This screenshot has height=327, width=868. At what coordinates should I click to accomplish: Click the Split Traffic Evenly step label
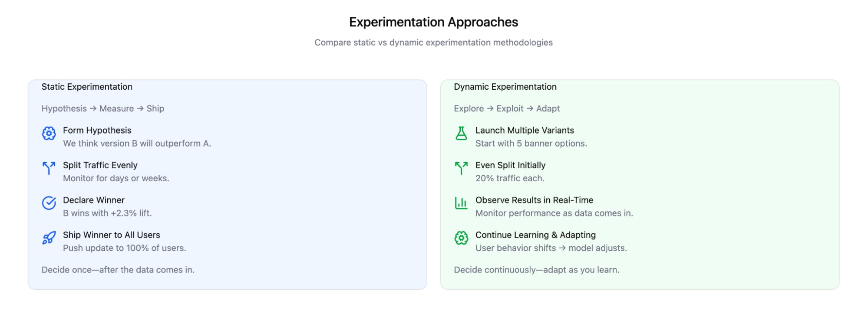[100, 165]
